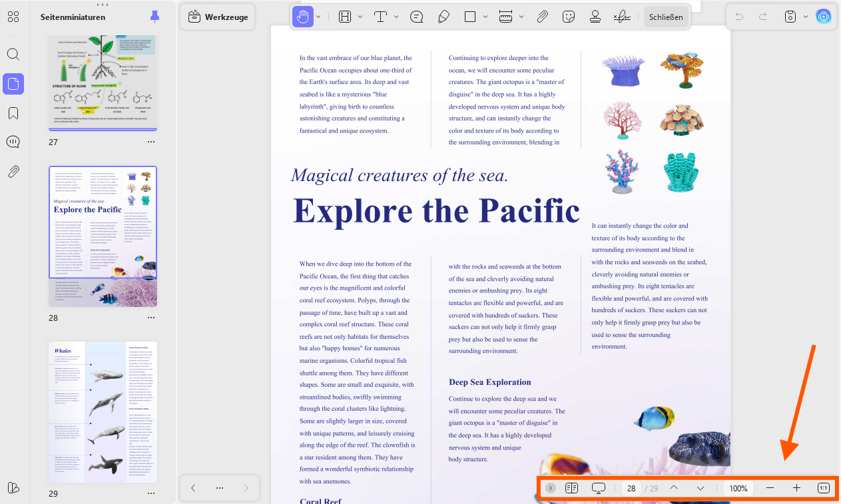Open the hand tool dropdown arrow
The width and height of the screenshot is (841, 504).
(319, 17)
